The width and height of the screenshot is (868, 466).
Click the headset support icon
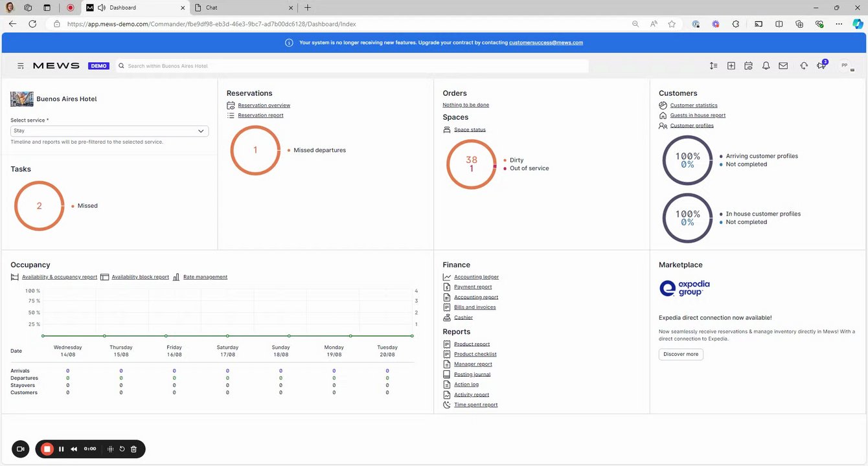tap(804, 66)
